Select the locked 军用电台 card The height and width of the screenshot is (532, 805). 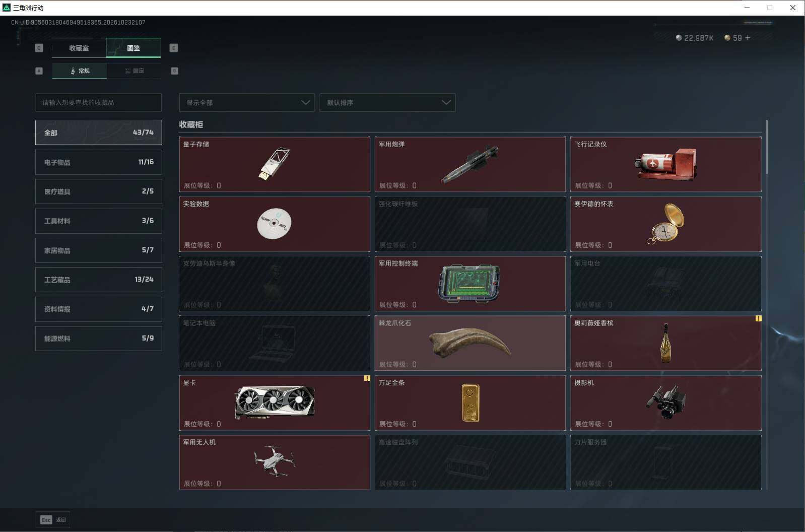coord(665,283)
